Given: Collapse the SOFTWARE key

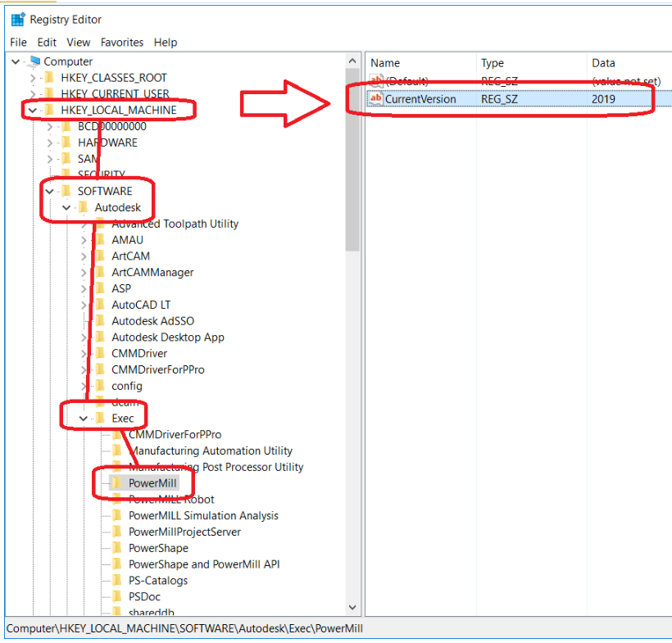Looking at the screenshot, I should [x=51, y=191].
